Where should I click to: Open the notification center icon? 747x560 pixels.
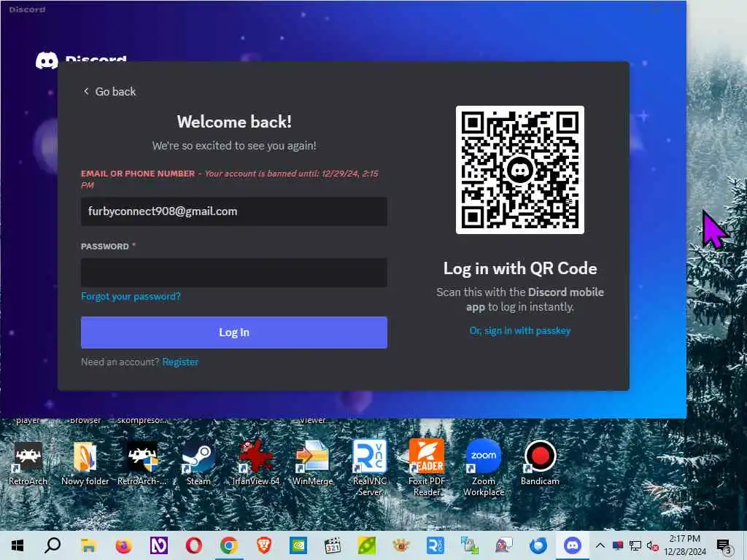pyautogui.click(x=724, y=546)
